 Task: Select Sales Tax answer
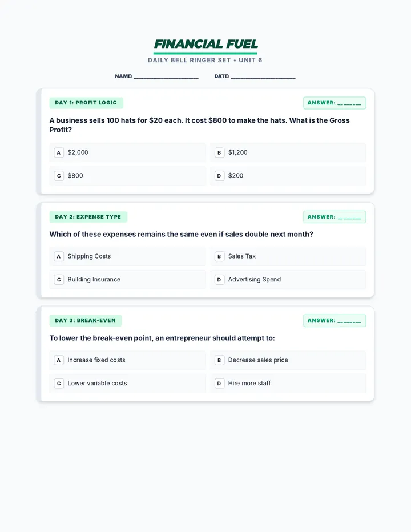(x=288, y=256)
